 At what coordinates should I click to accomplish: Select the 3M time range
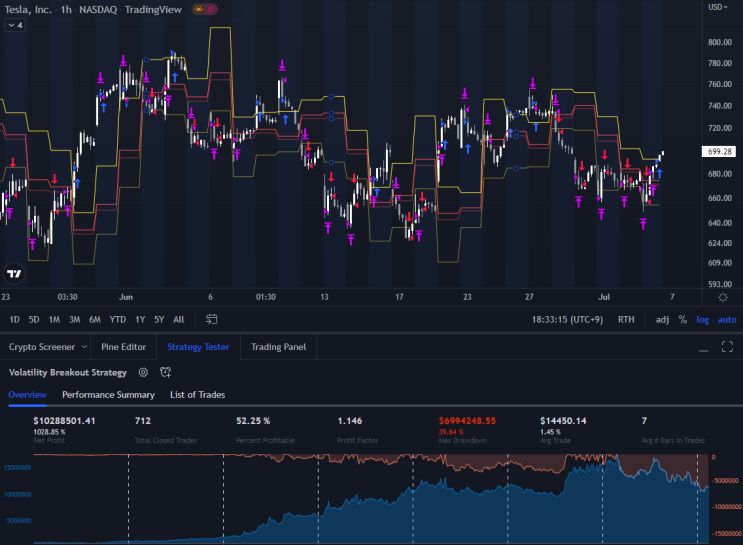tap(74, 319)
